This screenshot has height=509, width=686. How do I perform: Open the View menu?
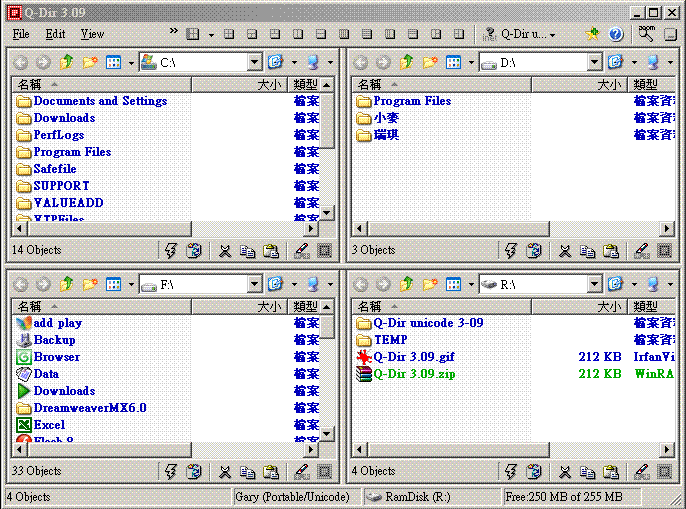point(92,34)
